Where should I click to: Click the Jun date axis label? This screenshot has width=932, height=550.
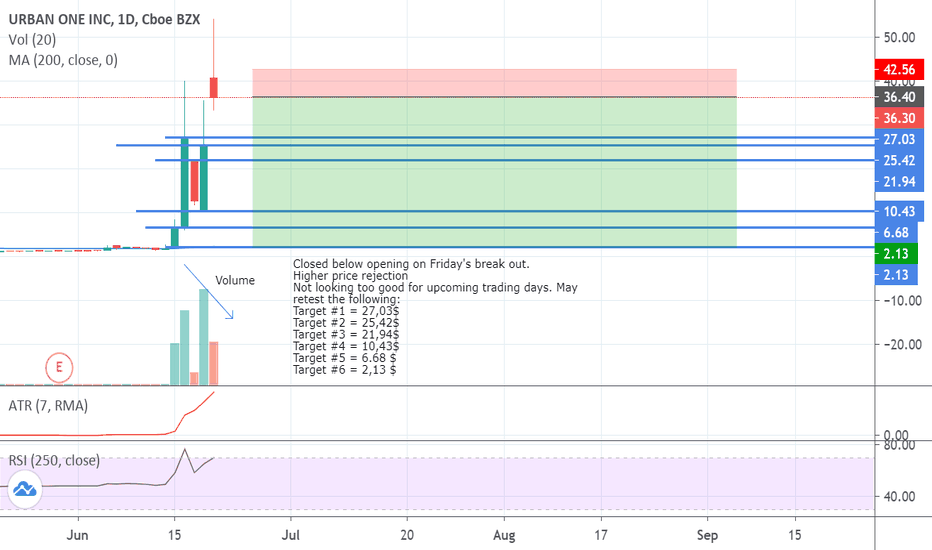point(77,535)
